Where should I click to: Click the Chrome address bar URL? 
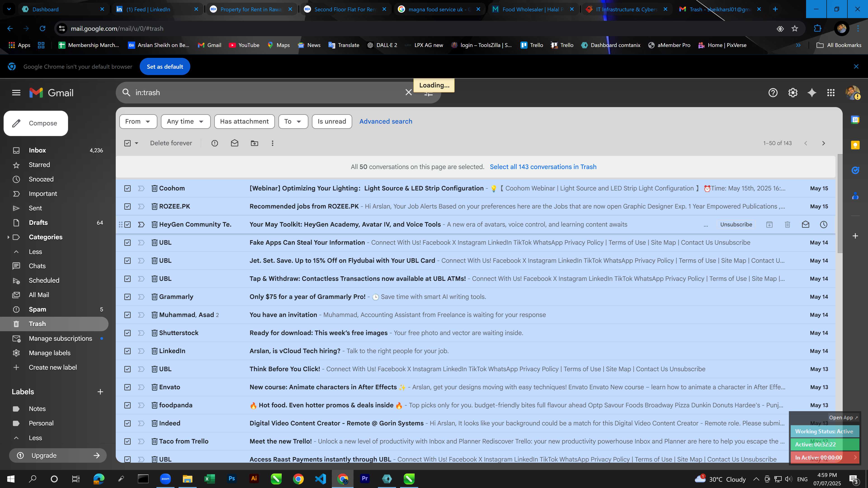click(x=117, y=29)
